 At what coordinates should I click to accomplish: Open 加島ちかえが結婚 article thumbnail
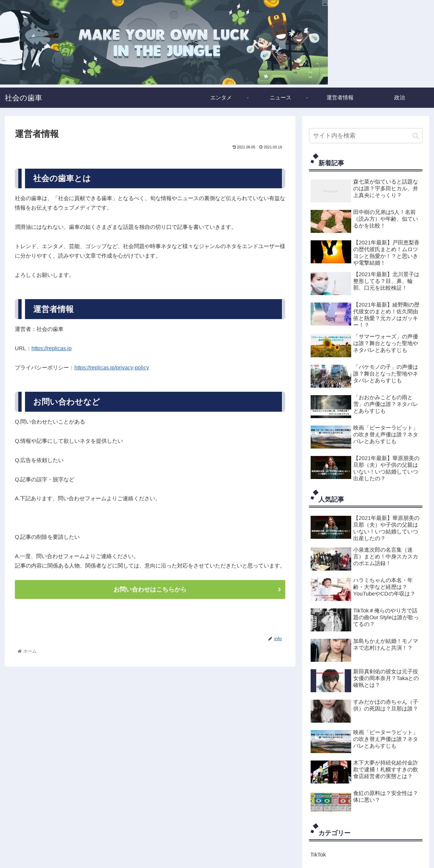point(331,650)
